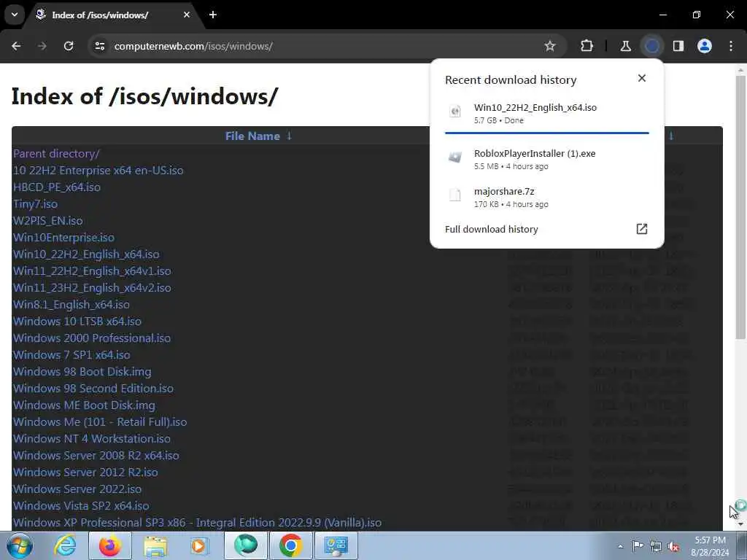This screenshot has width=747, height=560.
Task: Click the external link icon for full history
Action: [642, 229]
